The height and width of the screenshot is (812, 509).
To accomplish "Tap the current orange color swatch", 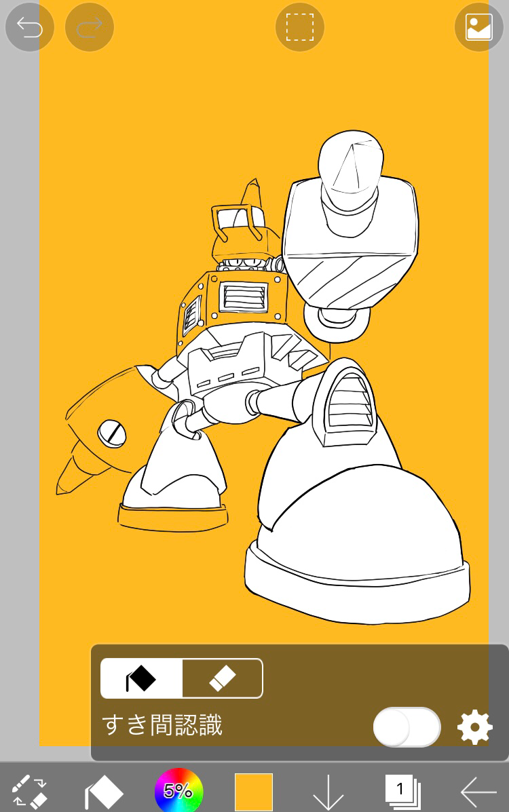I will coord(254,791).
